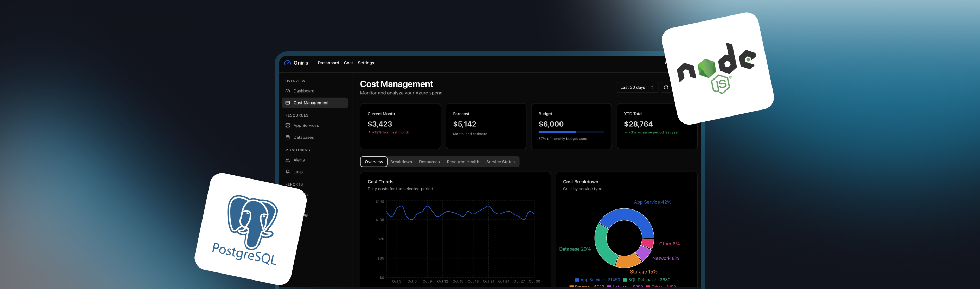This screenshot has width=980, height=289.
Task: Click the 'Network 8%' chart label
Action: click(665, 258)
